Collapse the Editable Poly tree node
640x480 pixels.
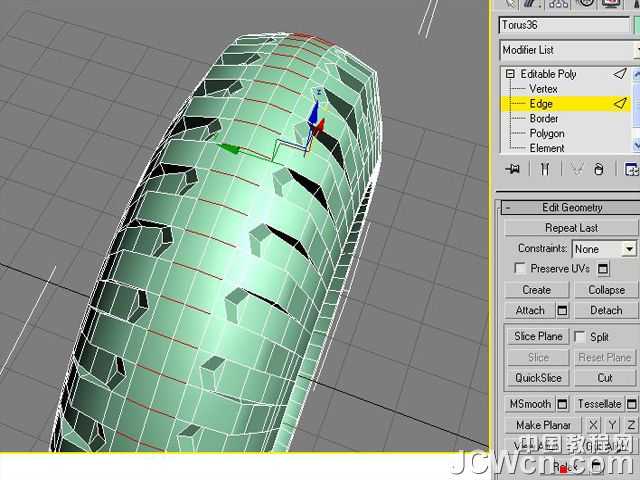click(x=510, y=74)
